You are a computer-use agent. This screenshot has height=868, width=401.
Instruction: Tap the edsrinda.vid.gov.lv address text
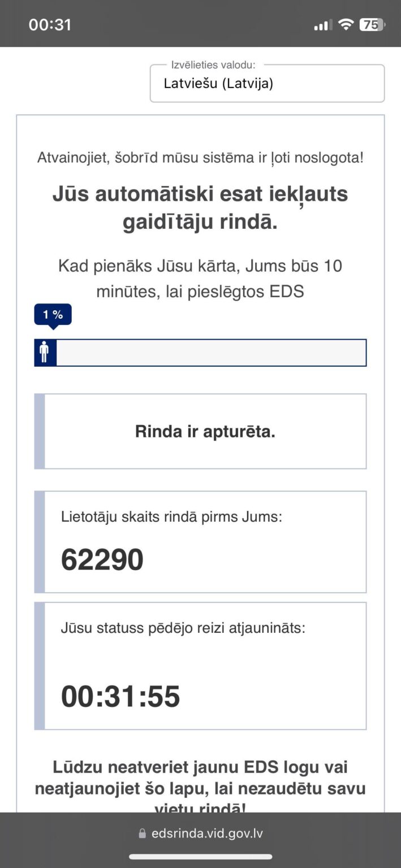click(x=207, y=834)
